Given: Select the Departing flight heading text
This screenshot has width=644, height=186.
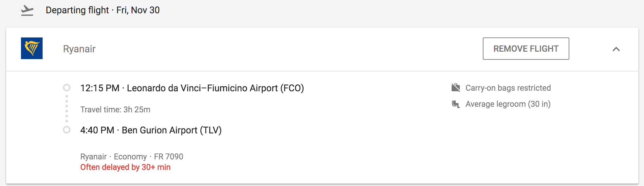Looking at the screenshot, I should click(77, 10).
